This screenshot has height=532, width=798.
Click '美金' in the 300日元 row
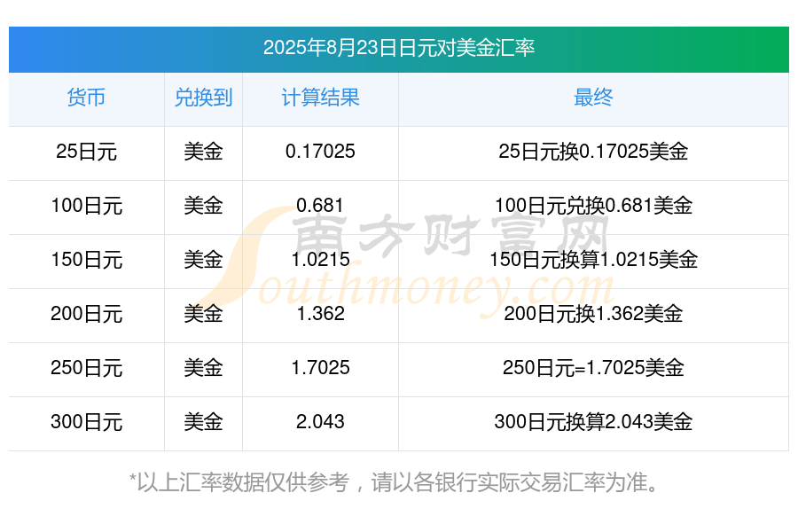203,422
